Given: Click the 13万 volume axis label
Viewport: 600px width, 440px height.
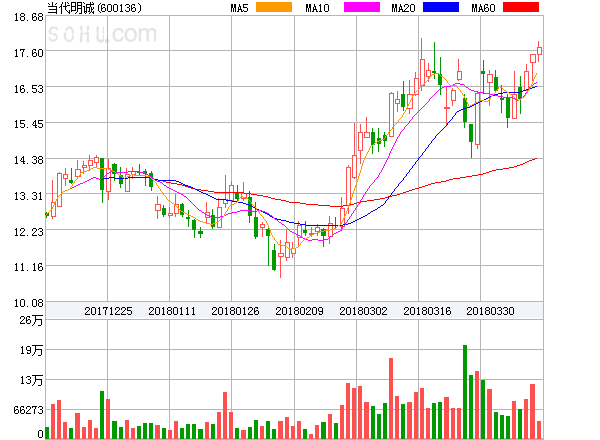Looking at the screenshot, I should coord(31,380).
